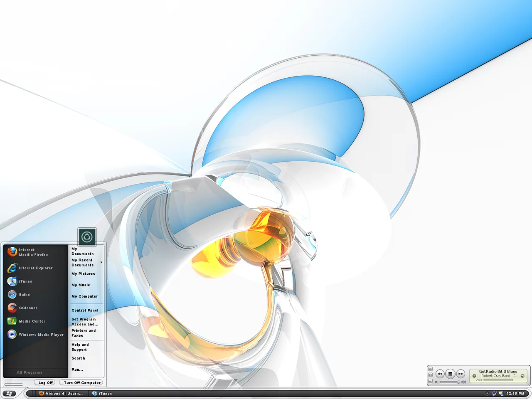Switch to the Firefox Visions 4 taskbar window
The image size is (532, 399).
[x=61, y=393]
